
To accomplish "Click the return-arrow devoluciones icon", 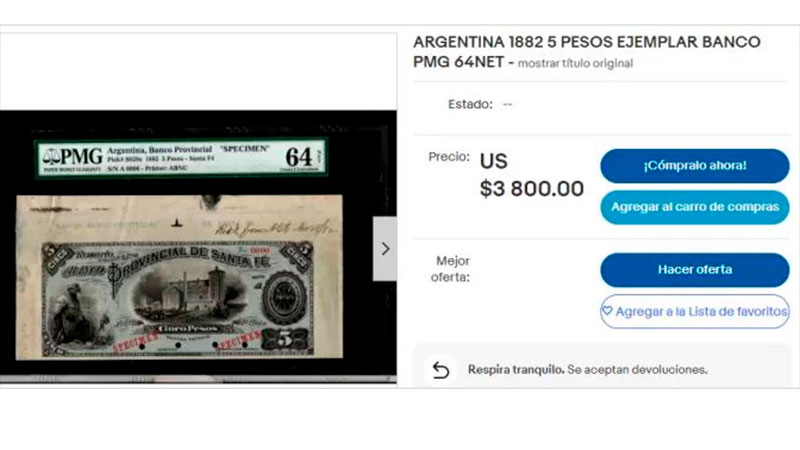I will pyautogui.click(x=441, y=370).
